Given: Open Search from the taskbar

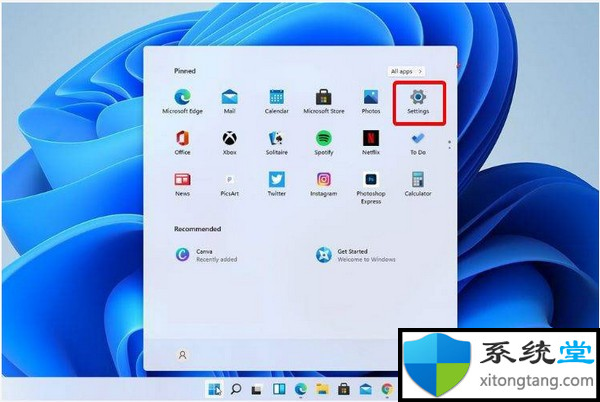Looking at the screenshot, I should (x=236, y=389).
